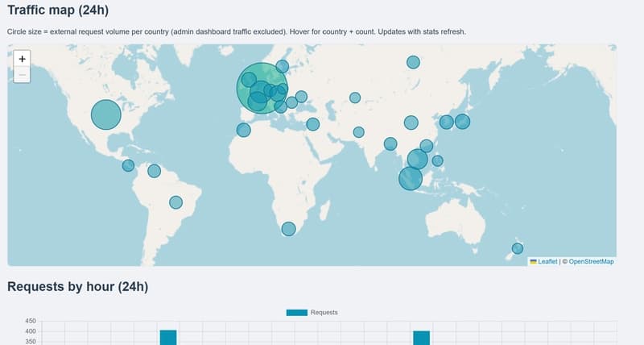This screenshot has height=345, width=644.
Task: Click the 350 y-axis label
Action: click(31, 341)
